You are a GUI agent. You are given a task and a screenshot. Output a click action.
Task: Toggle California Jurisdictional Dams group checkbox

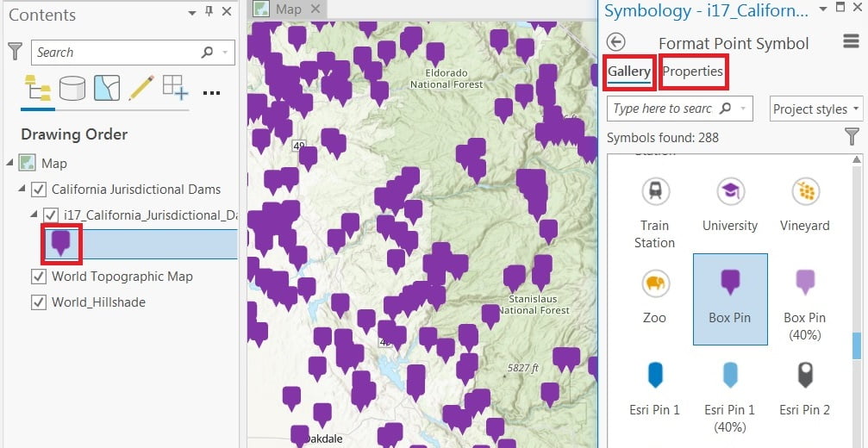(x=38, y=190)
